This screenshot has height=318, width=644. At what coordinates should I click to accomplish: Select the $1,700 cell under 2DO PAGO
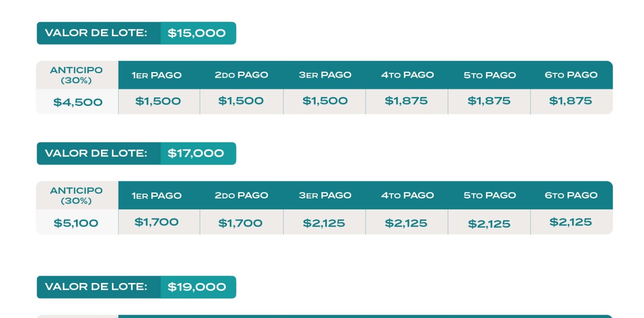tap(240, 223)
